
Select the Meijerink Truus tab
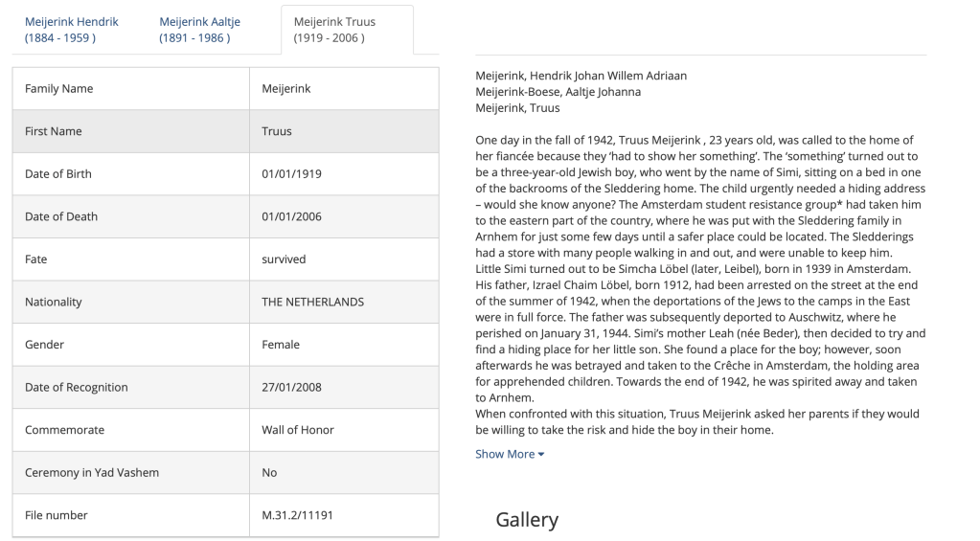tap(334, 30)
